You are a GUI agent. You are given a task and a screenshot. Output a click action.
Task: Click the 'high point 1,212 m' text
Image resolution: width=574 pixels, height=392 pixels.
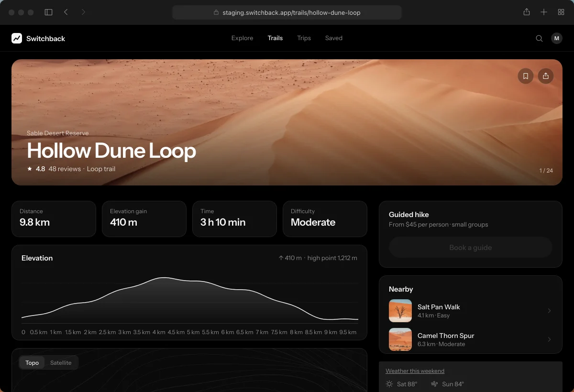point(332,258)
